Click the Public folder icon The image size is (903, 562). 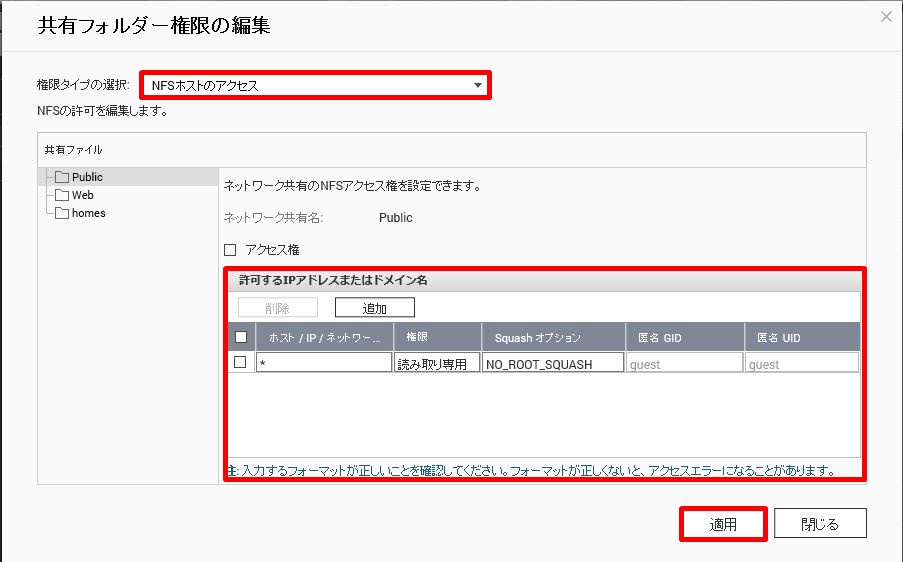(x=62, y=177)
